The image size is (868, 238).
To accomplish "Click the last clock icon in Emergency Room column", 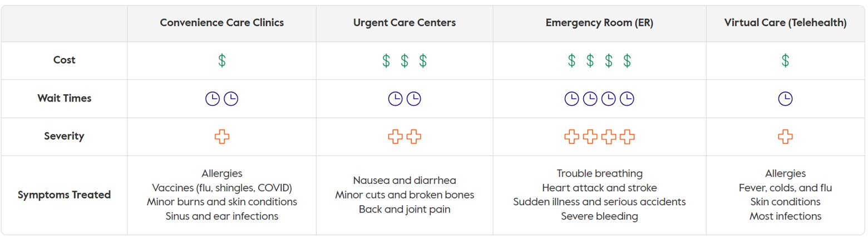I will click(x=627, y=99).
